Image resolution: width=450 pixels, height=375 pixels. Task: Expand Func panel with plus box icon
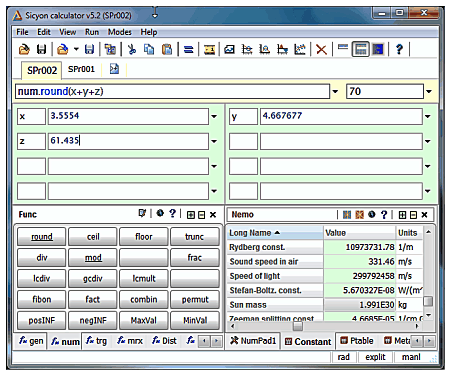[x=191, y=215]
